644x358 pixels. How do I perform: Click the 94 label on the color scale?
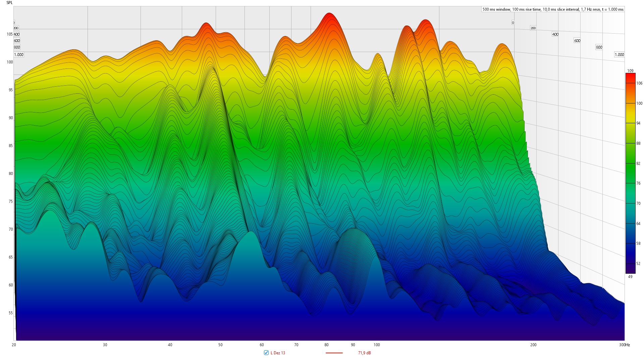[638, 123]
